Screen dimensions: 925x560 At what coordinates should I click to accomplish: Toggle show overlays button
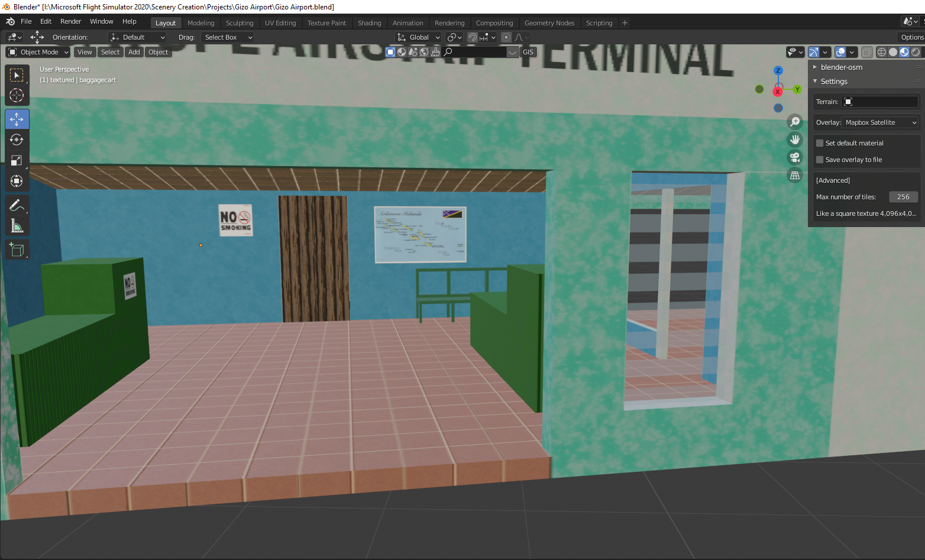(x=840, y=52)
